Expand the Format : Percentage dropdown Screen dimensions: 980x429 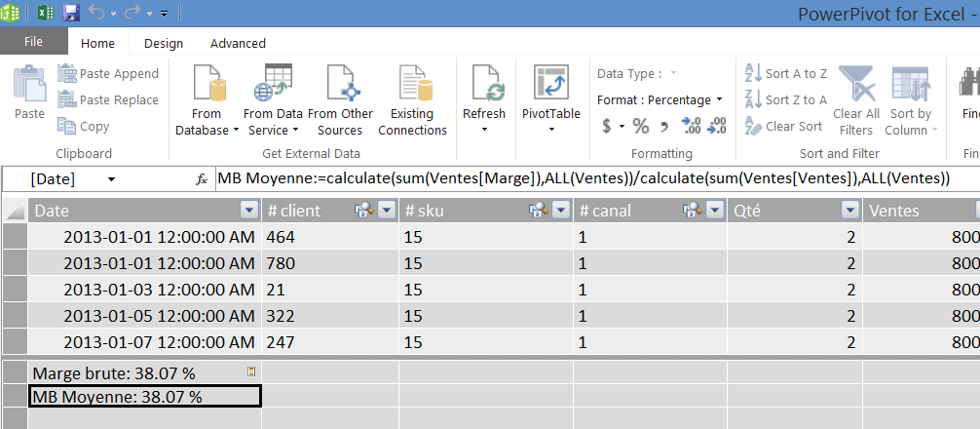(719, 99)
